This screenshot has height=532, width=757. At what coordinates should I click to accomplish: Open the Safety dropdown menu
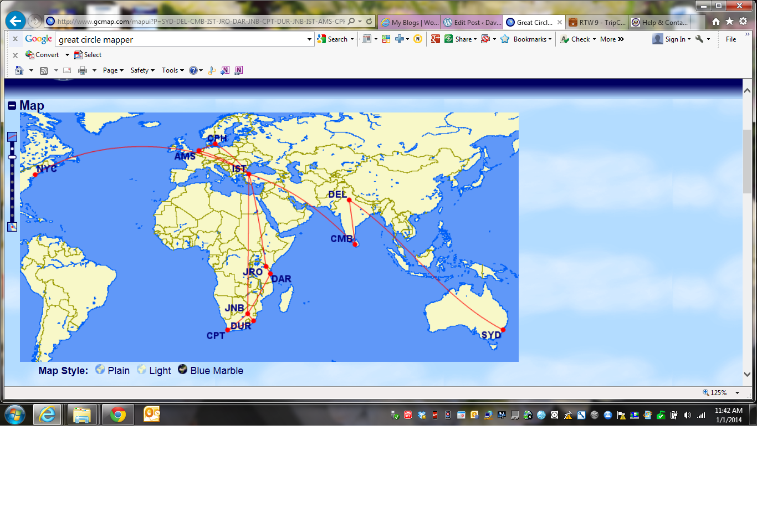point(142,70)
